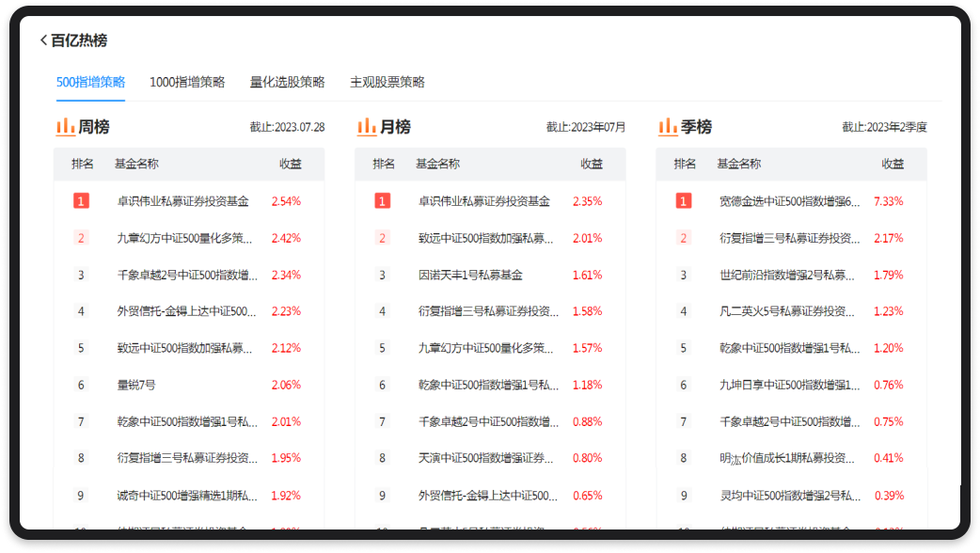Click 世纪前沿指数增强2号 fund in 季榜
Image resolution: width=980 pixels, height=553 pixels.
point(787,275)
